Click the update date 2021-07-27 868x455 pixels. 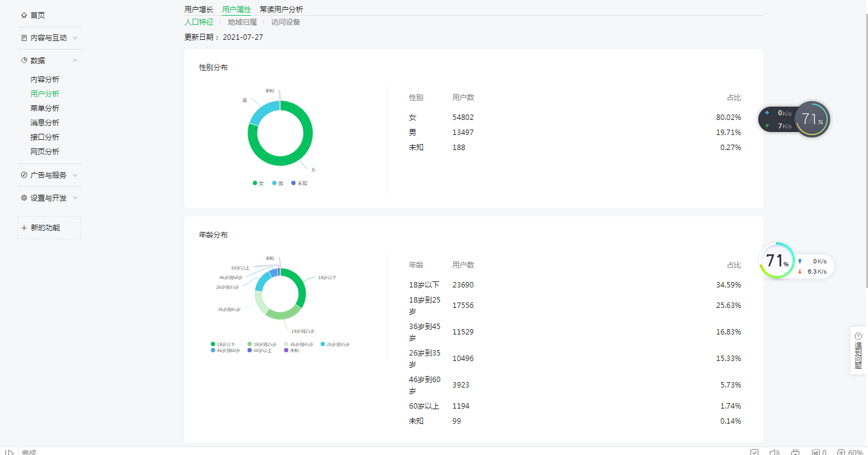click(243, 37)
